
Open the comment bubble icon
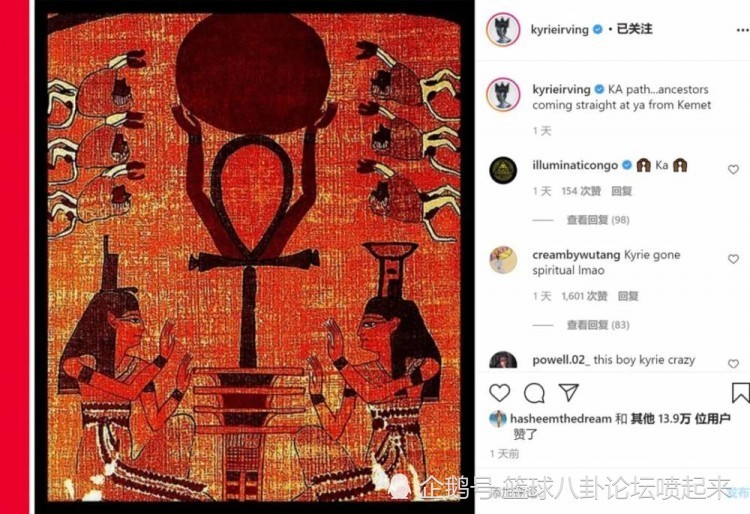coord(534,393)
